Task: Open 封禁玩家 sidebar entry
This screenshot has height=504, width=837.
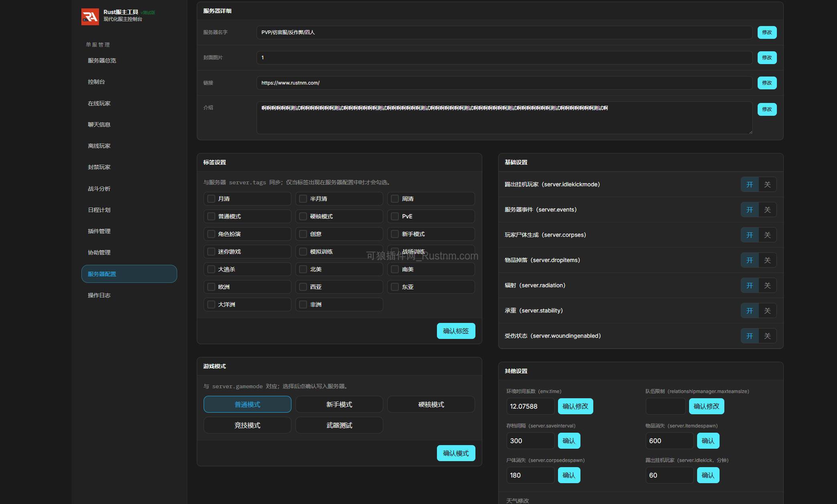Action: (129, 167)
